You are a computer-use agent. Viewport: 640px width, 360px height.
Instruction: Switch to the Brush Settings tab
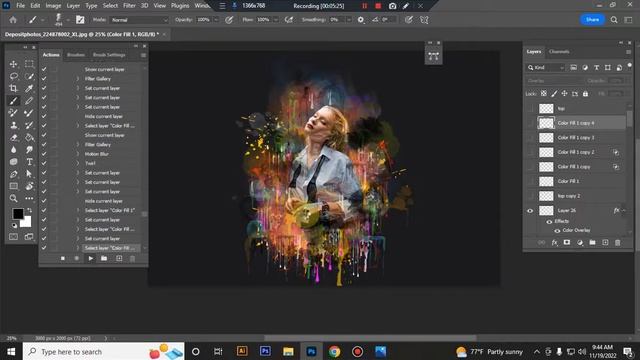click(x=109, y=55)
